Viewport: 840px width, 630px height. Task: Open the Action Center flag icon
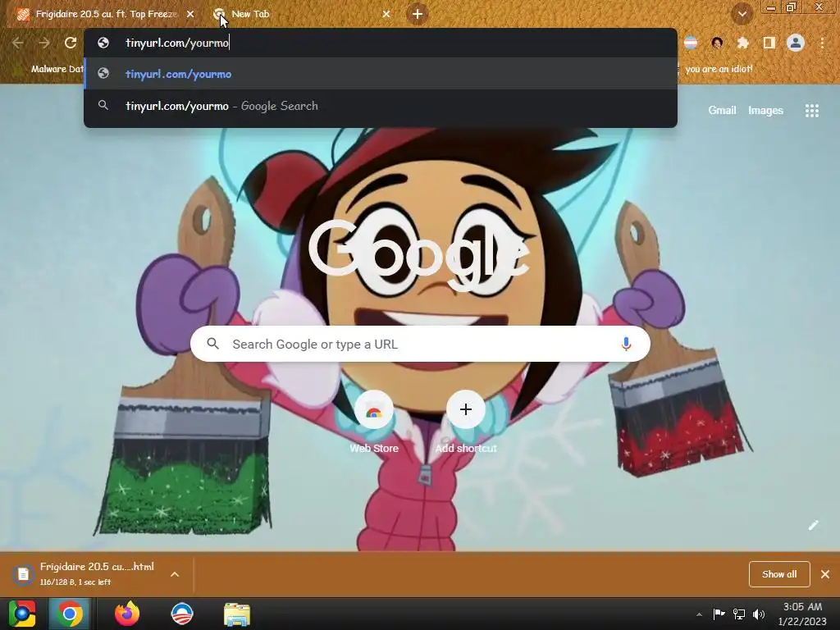click(719, 614)
